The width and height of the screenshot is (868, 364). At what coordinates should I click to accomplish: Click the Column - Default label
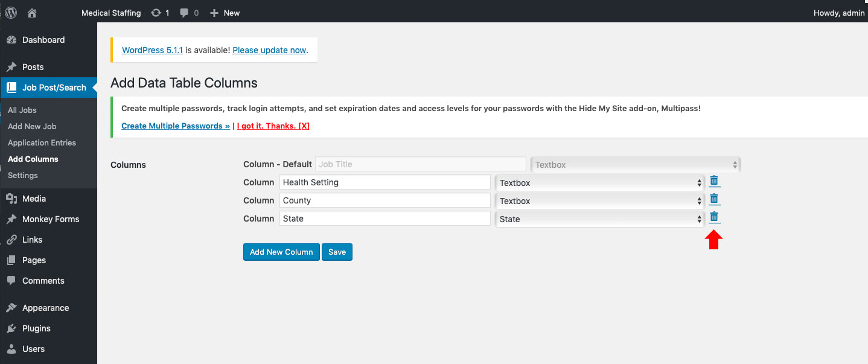point(278,164)
